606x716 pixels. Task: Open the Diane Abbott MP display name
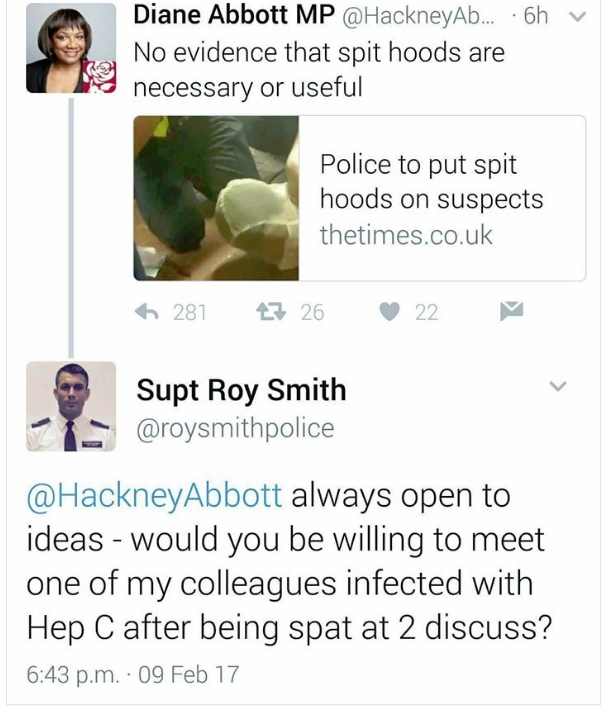coord(234,15)
